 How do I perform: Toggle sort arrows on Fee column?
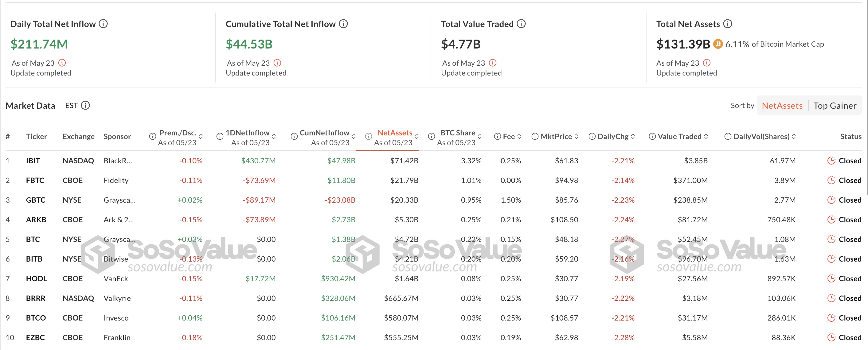[519, 136]
